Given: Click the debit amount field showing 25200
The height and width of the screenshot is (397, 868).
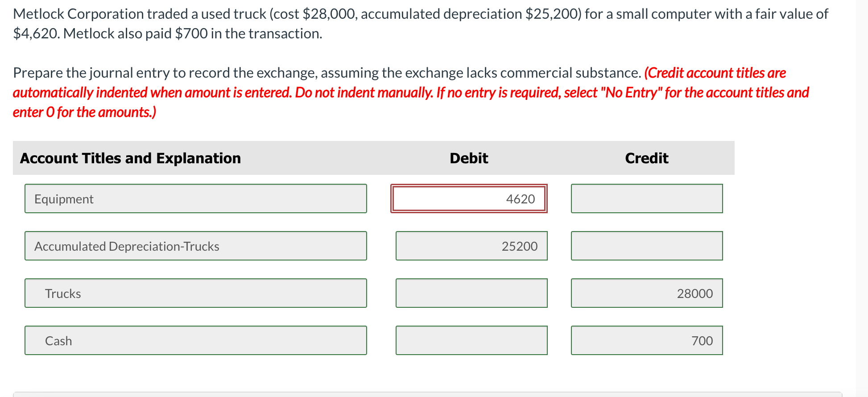Looking at the screenshot, I should [471, 246].
